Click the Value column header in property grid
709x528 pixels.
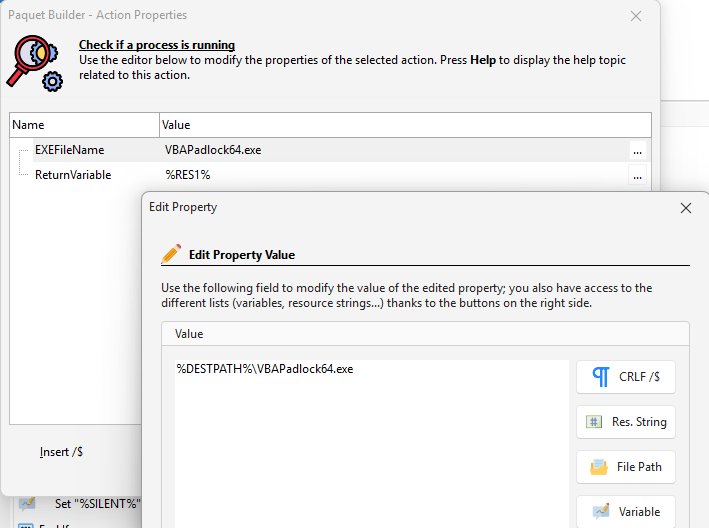click(406, 125)
